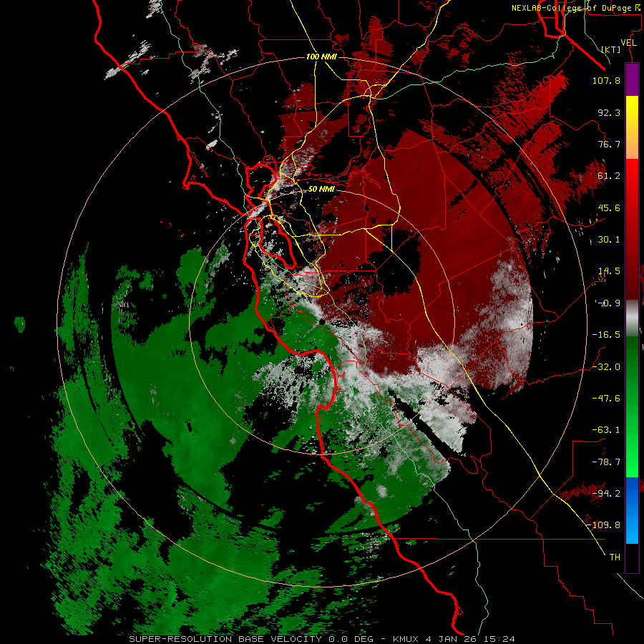Select the 30.1 velocity scale value

[x=609, y=240]
